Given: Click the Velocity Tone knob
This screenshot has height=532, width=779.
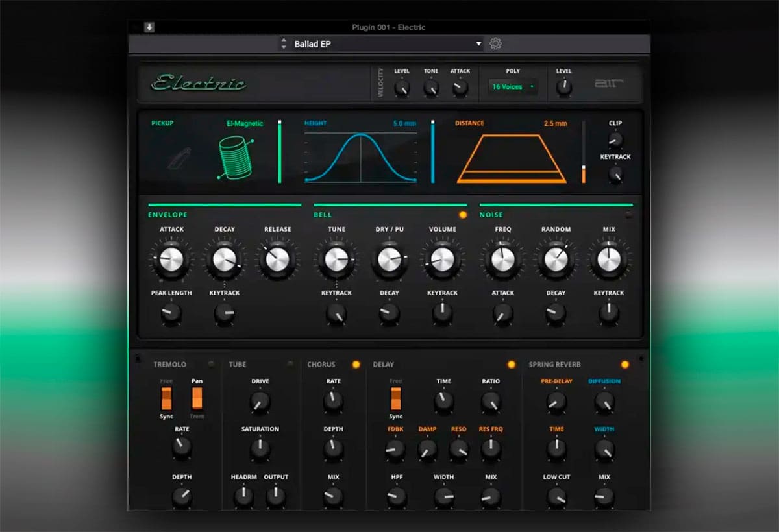Looking at the screenshot, I should pos(431,88).
